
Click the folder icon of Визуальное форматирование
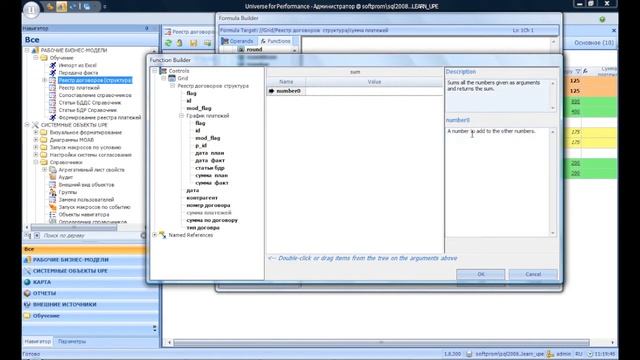(x=44, y=132)
